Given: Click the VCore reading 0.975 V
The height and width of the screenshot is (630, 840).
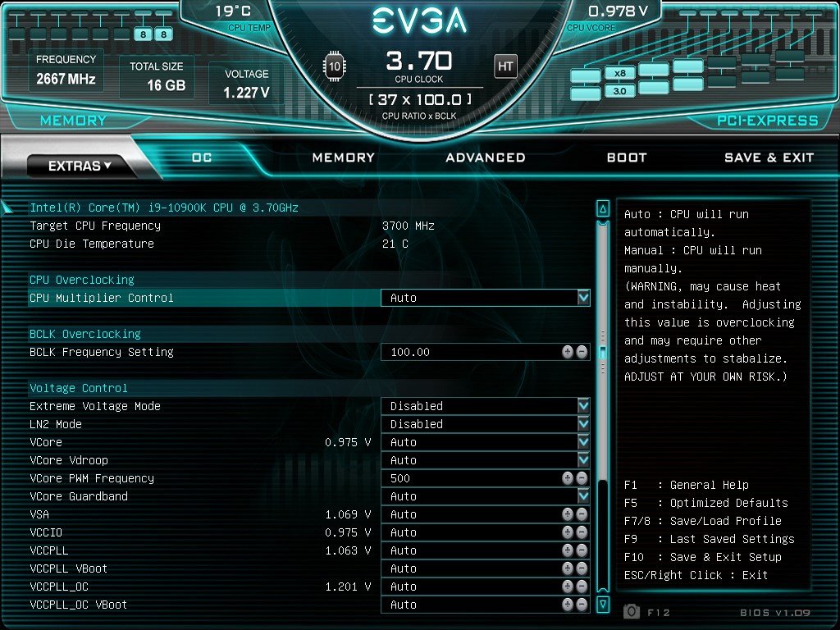Looking at the screenshot, I should pyautogui.click(x=348, y=442).
